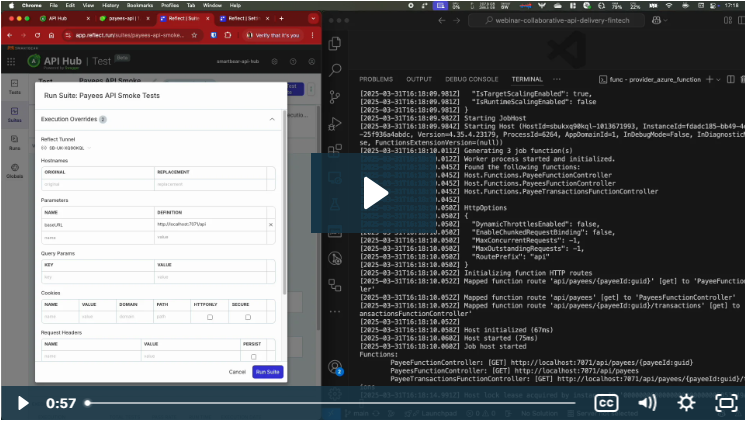Open the Reflect Tunnel dropdown

pyautogui.click(x=67, y=148)
